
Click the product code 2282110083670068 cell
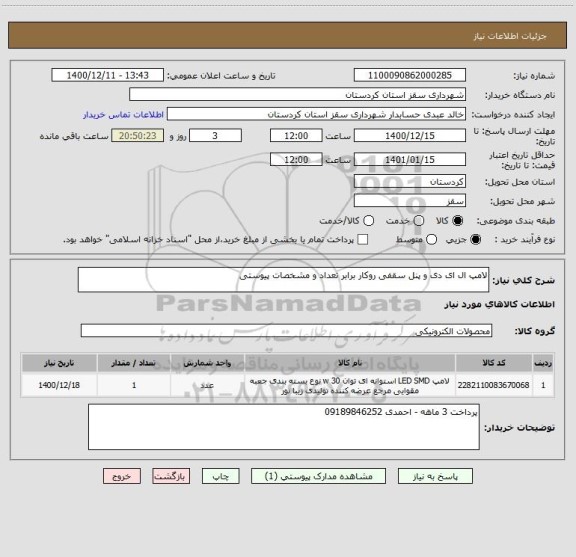pyautogui.click(x=494, y=385)
